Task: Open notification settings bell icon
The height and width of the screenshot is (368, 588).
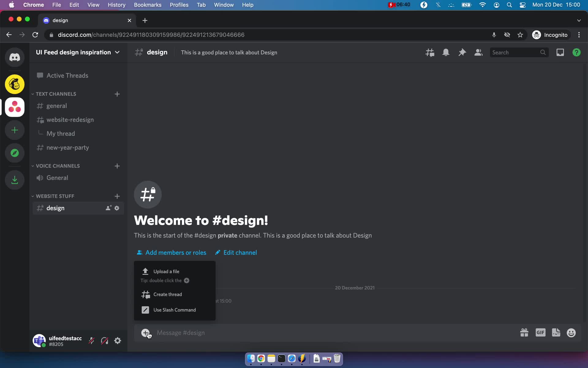Action: click(446, 52)
